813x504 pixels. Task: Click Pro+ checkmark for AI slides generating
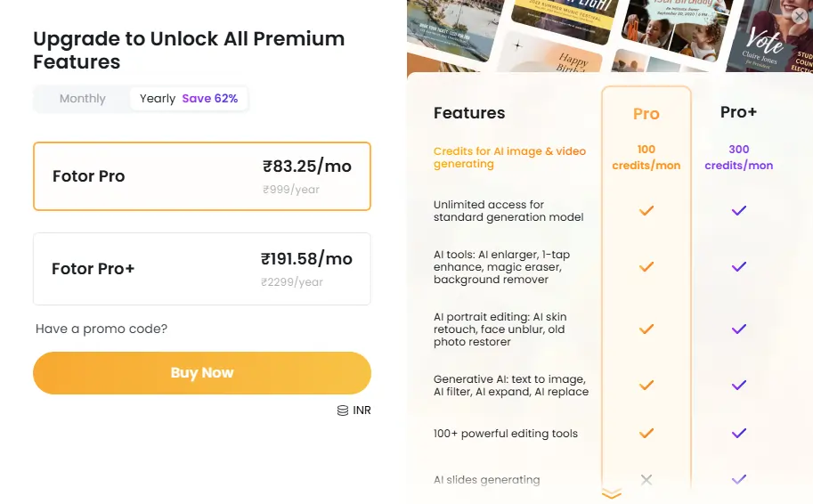coord(738,480)
